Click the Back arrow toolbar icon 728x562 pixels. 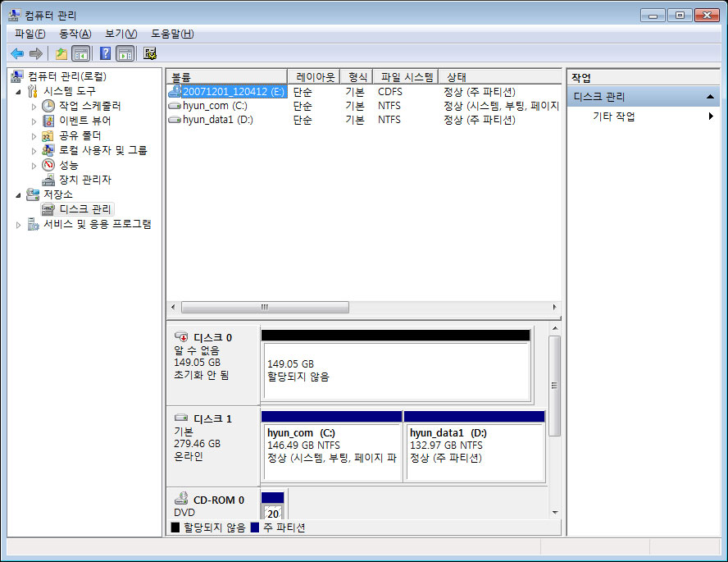point(17,54)
